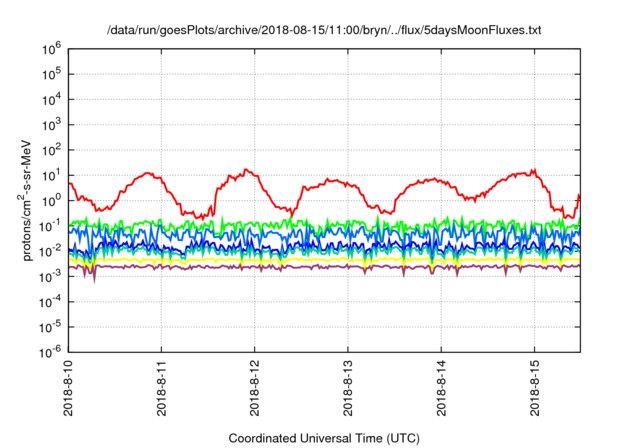The width and height of the screenshot is (640, 448).
Task: Click the y-axis label 10^1
Action: (x=52, y=176)
